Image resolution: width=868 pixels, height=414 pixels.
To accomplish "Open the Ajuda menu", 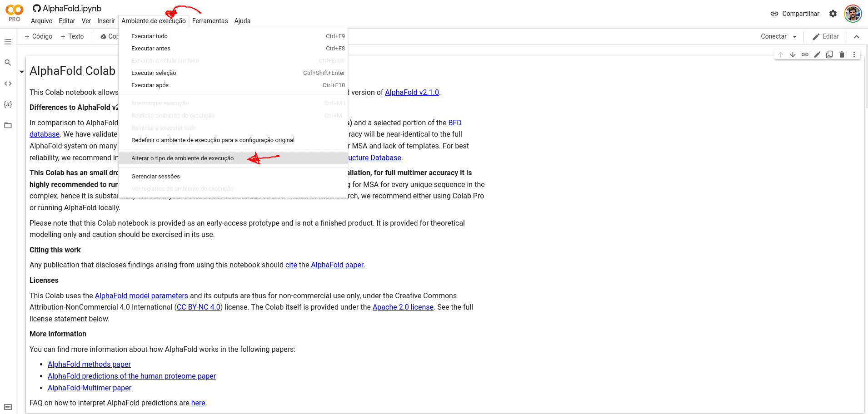I will coord(242,21).
